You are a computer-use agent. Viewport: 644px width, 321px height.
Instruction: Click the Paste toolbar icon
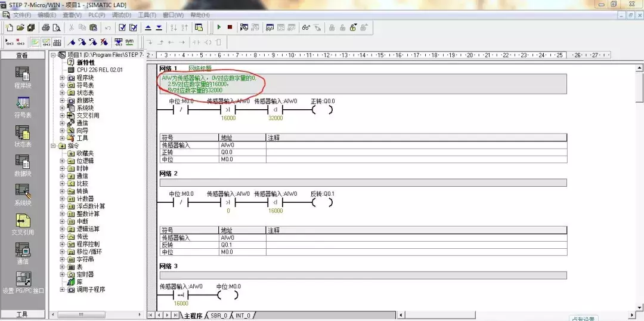pos(93,27)
